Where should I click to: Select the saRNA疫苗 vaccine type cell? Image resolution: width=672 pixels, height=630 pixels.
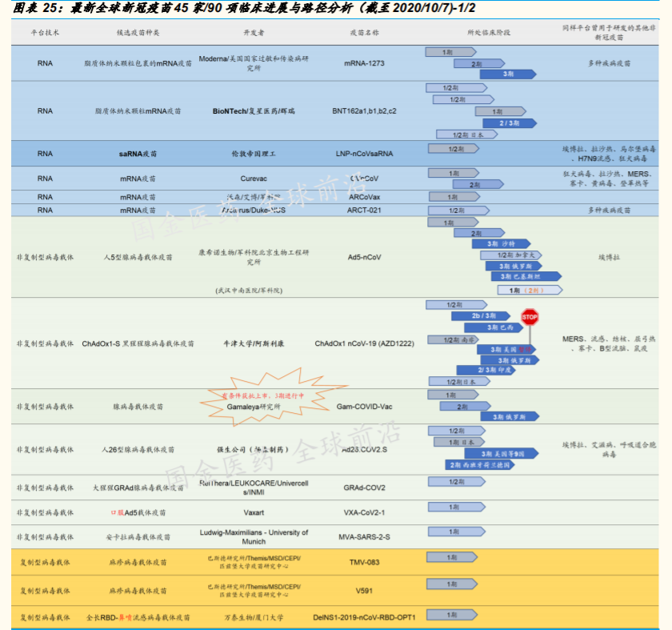[x=138, y=154]
